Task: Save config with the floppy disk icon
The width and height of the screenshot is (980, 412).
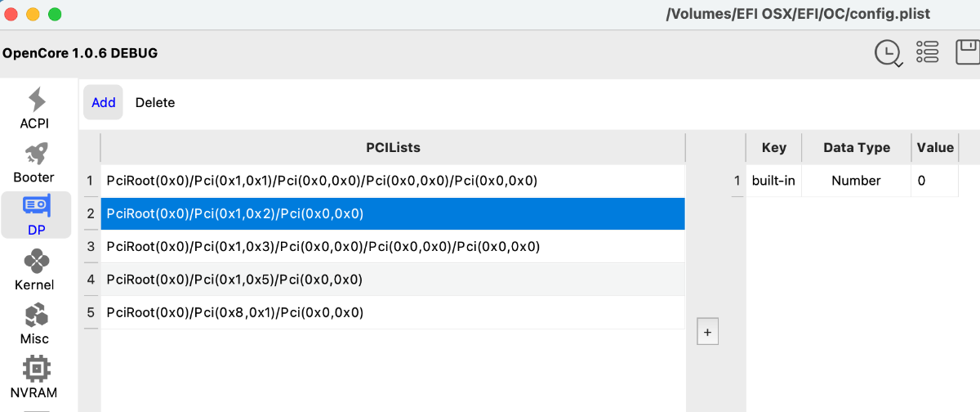Action: point(967,52)
